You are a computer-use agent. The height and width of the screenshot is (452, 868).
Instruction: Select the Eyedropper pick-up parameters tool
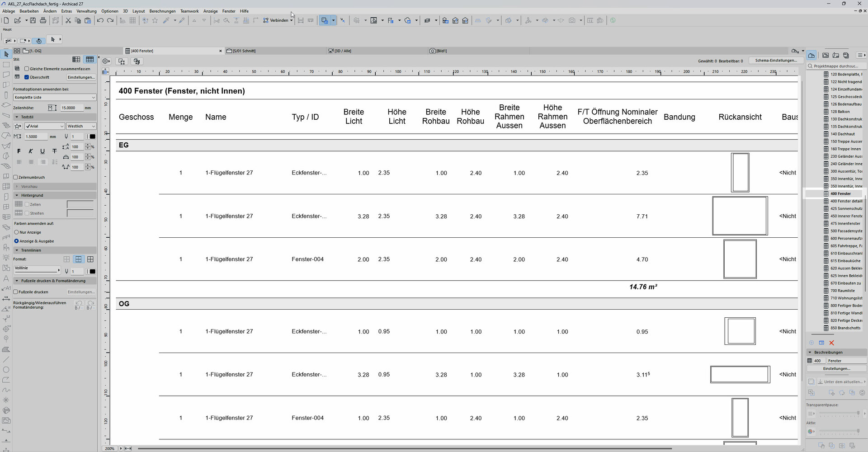[166, 20]
